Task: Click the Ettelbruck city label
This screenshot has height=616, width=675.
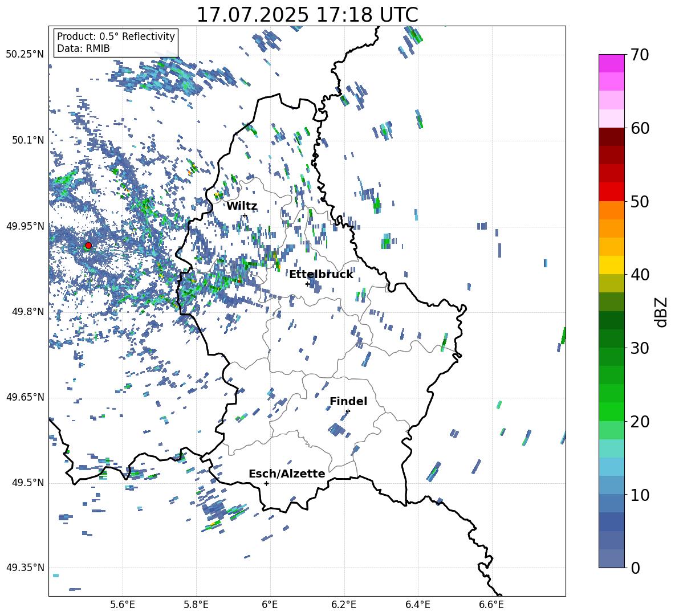Action: coord(321,275)
